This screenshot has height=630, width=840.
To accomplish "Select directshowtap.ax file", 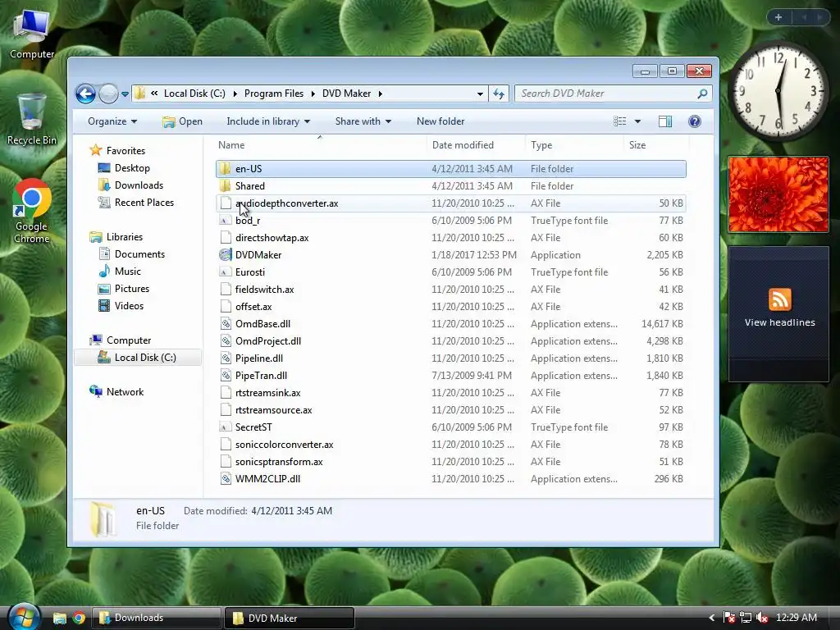I will tap(451, 238).
